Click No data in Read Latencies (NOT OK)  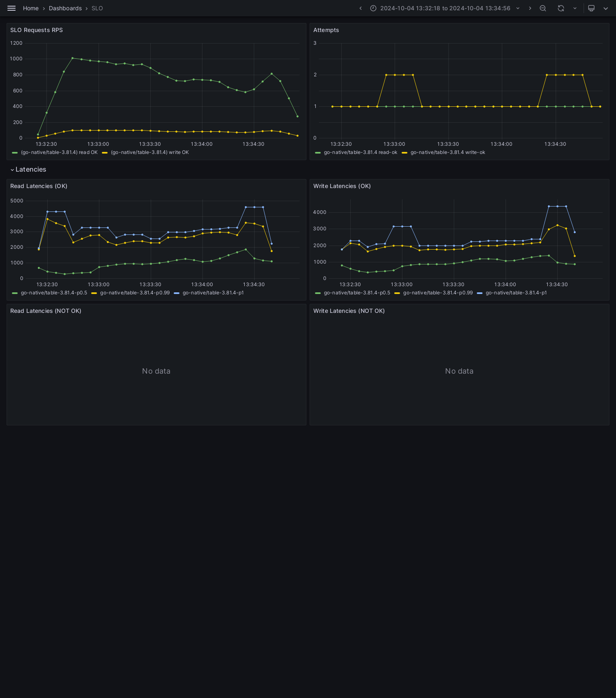pos(156,371)
